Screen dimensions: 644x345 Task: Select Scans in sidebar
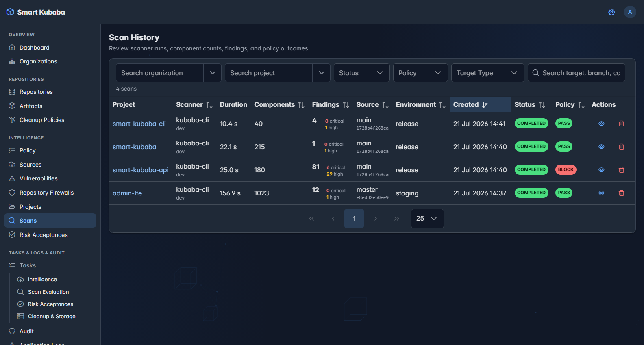[50, 221]
